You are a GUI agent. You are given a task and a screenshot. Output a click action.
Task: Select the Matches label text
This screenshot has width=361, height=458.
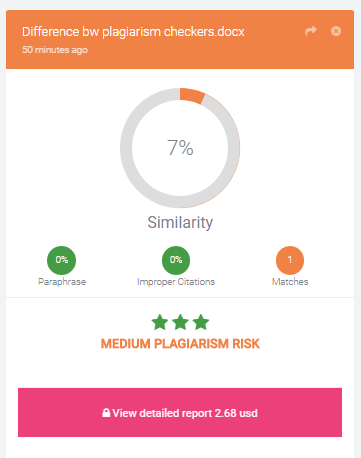tap(290, 282)
